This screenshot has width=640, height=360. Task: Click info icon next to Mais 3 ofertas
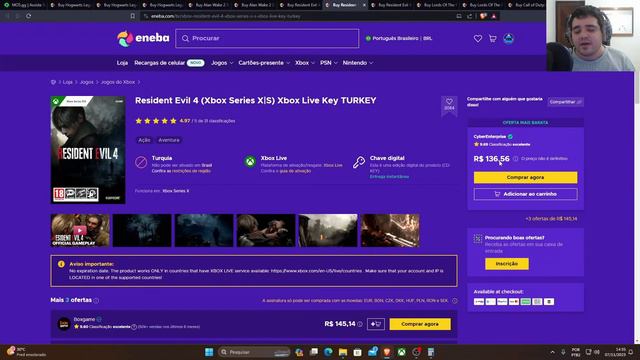point(96,300)
